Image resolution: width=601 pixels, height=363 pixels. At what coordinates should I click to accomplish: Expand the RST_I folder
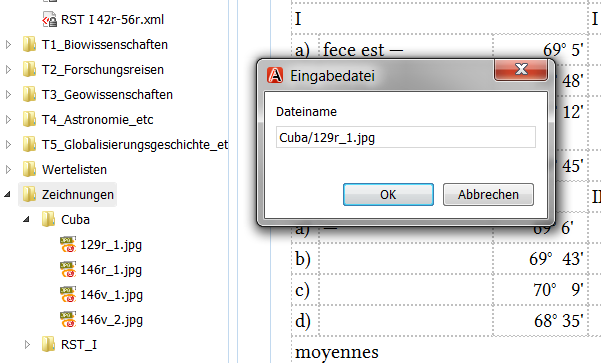point(27,344)
